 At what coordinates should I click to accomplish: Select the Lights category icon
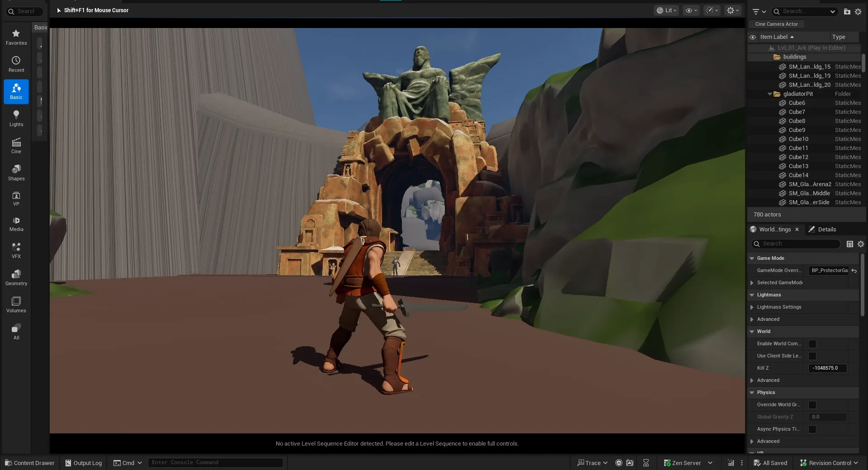(x=16, y=119)
